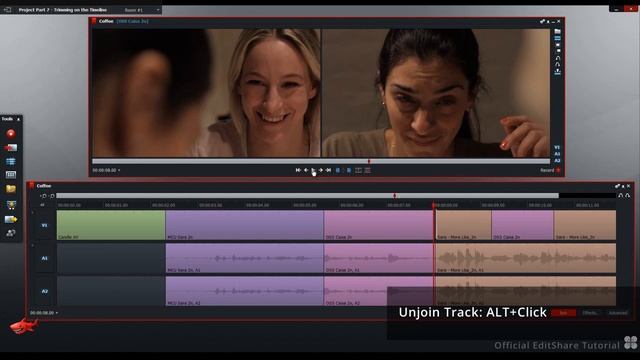The image size is (640, 360).
Task: Click the red shark logo
Action: 23,326
